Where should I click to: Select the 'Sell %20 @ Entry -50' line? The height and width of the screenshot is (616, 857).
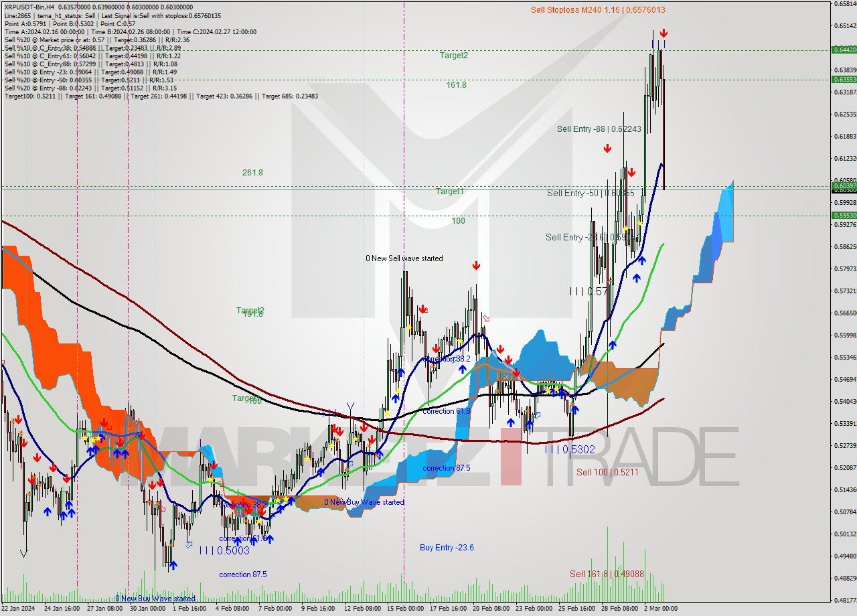click(89, 80)
